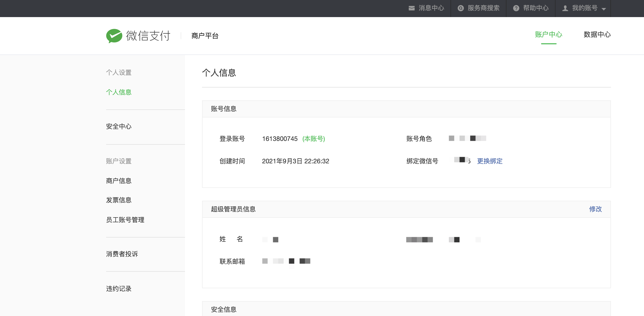Click the 服务商搜索 top bar link
The height and width of the screenshot is (316, 644).
click(484, 8)
